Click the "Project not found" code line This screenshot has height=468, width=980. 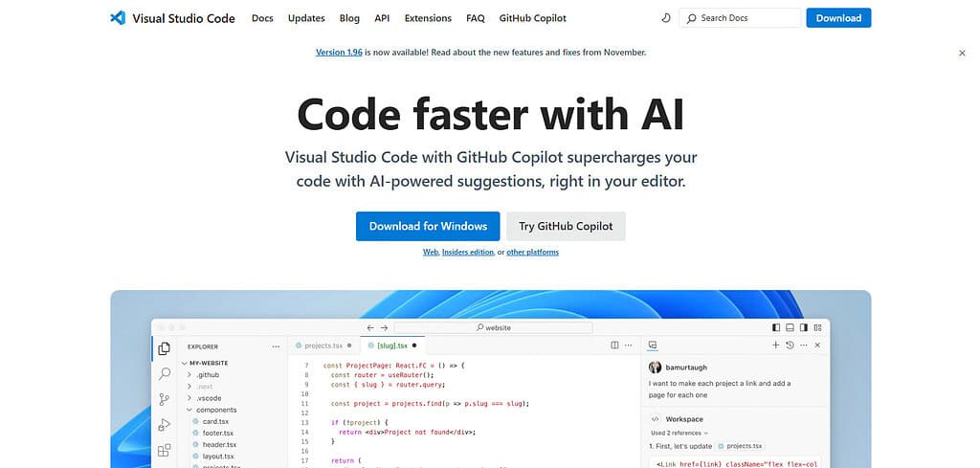pyautogui.click(x=407, y=433)
